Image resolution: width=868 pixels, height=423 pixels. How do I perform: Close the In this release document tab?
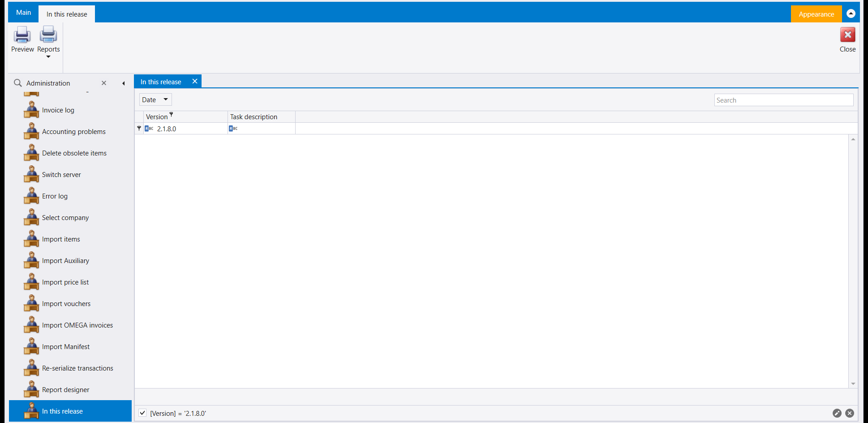[x=195, y=81]
